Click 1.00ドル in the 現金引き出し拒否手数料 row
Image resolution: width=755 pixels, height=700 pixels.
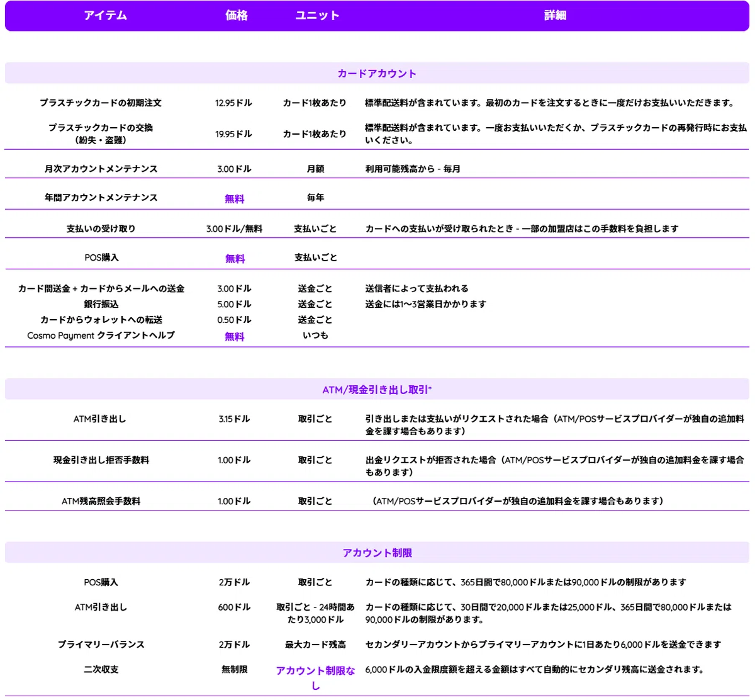234,460
